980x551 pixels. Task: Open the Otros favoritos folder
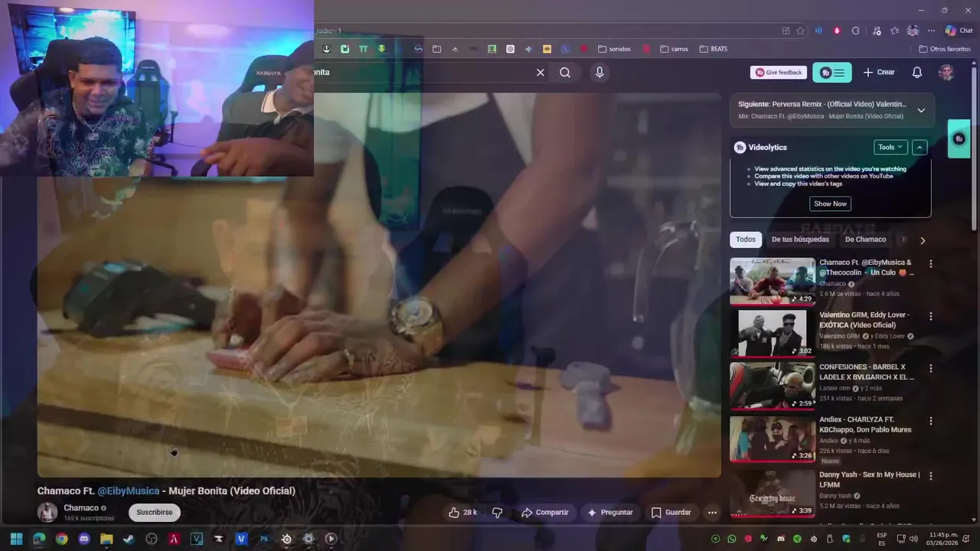point(945,49)
